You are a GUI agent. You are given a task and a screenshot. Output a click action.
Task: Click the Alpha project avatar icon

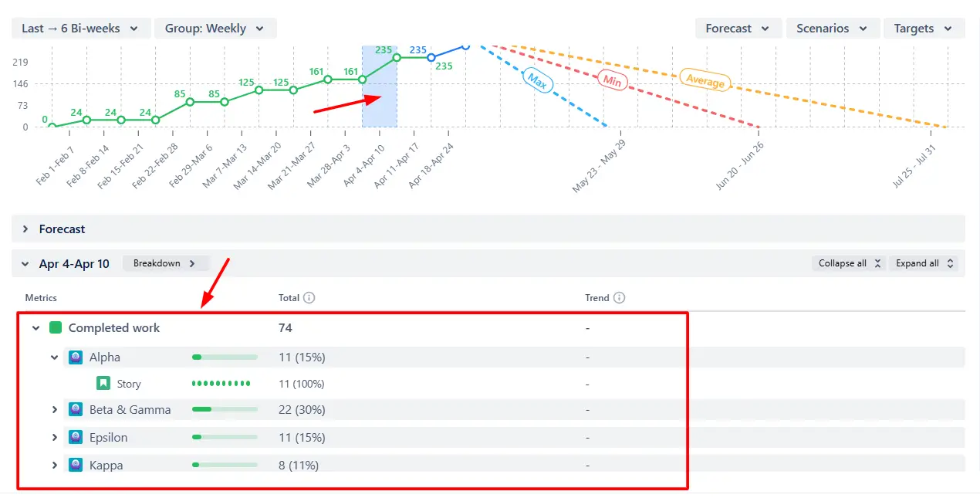(x=76, y=357)
